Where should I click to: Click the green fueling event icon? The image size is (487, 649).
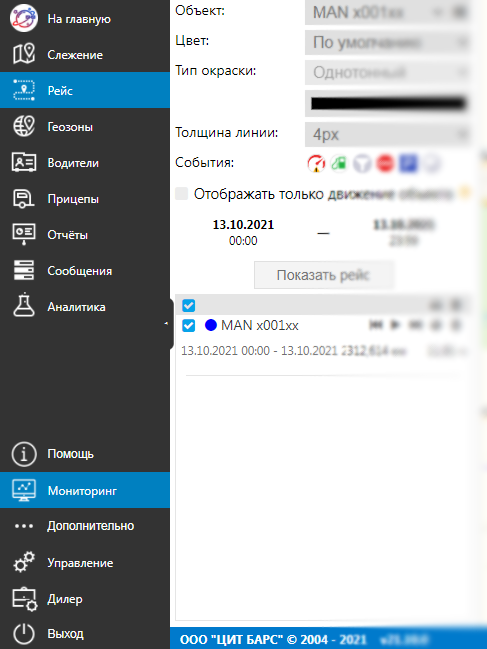[x=339, y=163]
